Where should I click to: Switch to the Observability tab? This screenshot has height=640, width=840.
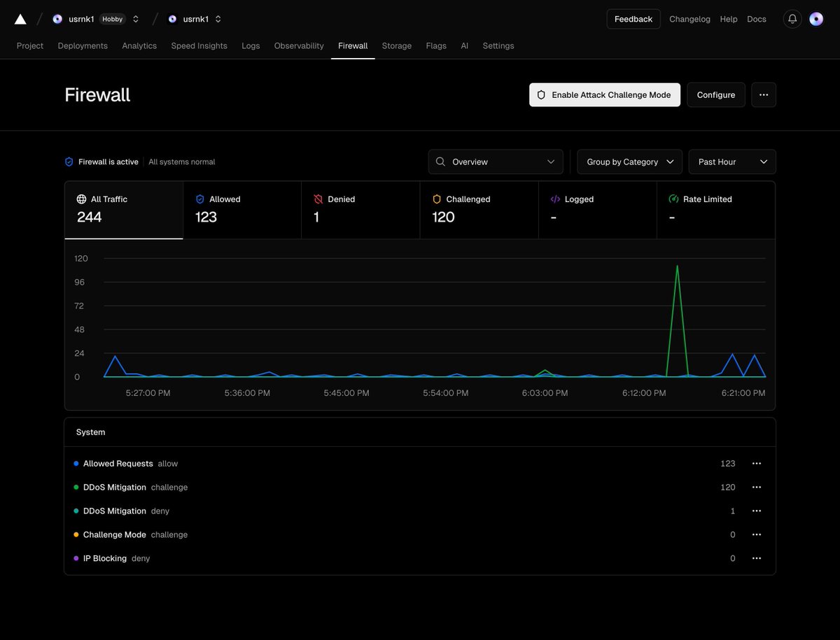coord(299,45)
